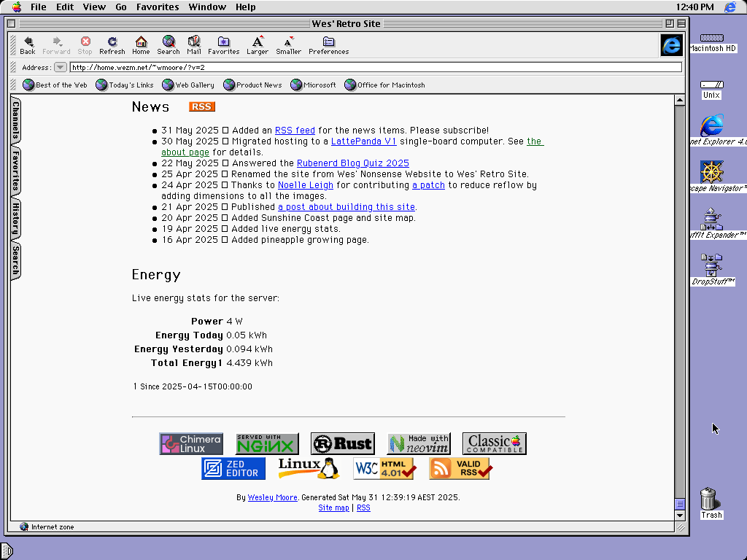Screen dimensions: 747x560
Task: Open the Window menu
Action: coord(207,7)
